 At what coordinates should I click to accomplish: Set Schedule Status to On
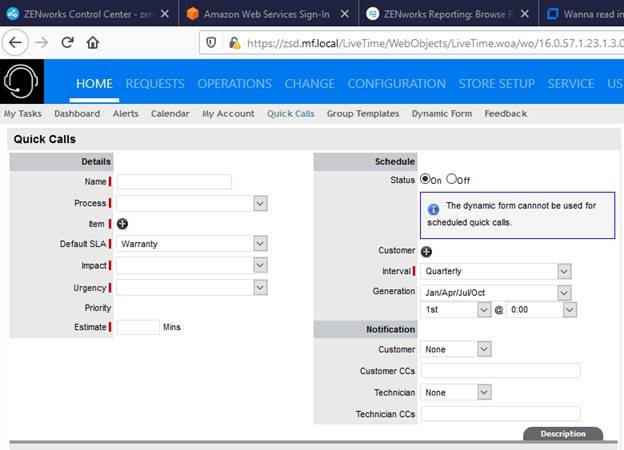[x=425, y=179]
